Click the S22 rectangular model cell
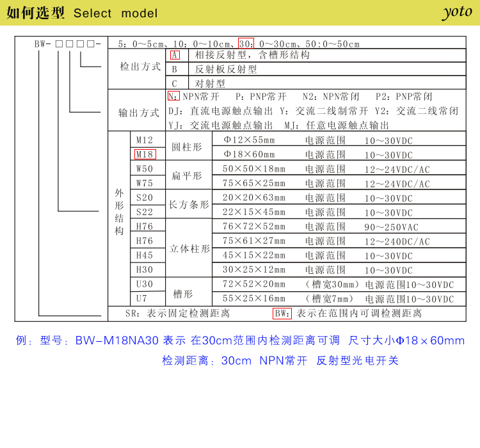The height and width of the screenshot is (448, 480). (x=144, y=212)
